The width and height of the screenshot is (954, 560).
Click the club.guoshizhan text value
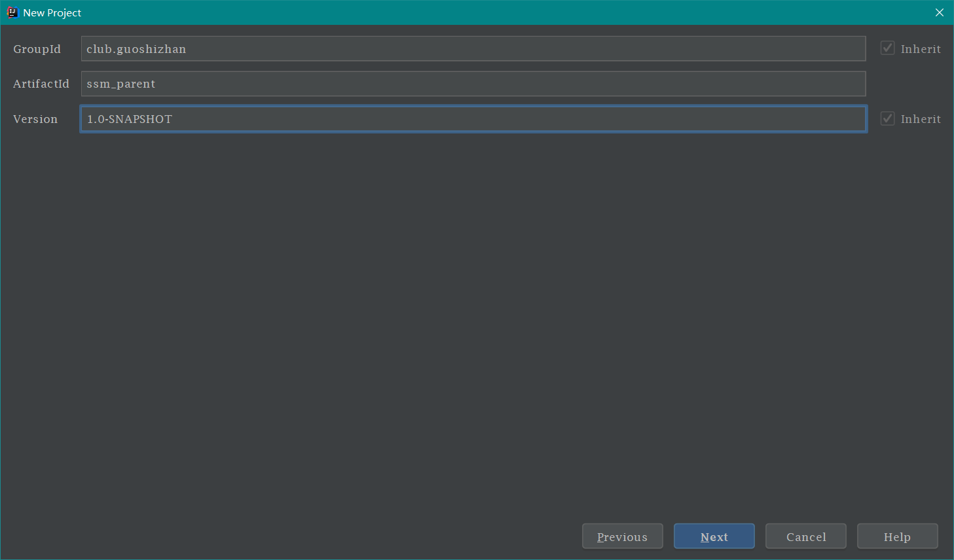[136, 49]
